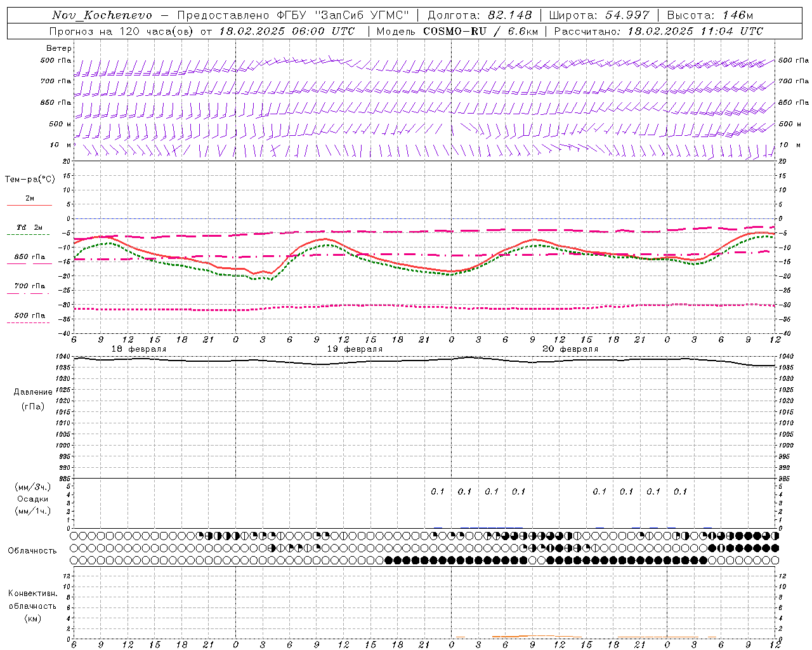
Task: Click the '(мм/3ч.)' precipitation unit label
Action: (x=33, y=487)
